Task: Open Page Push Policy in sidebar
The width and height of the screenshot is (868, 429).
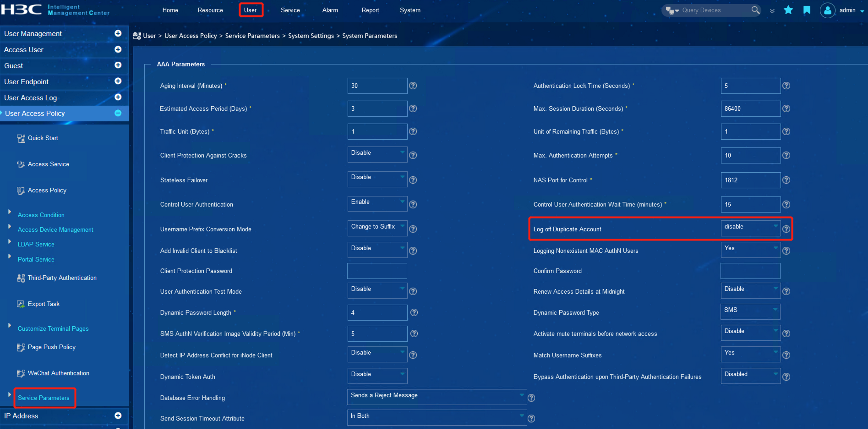Action: [52, 347]
